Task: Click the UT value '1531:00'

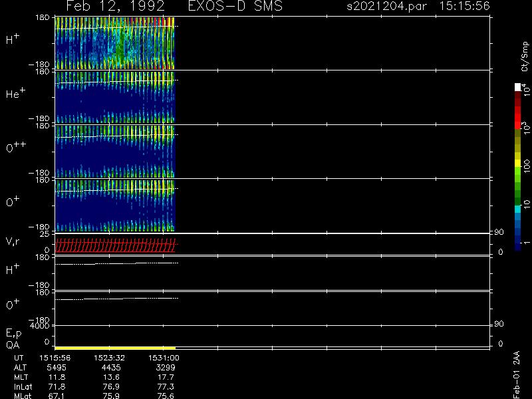Action: point(164,358)
